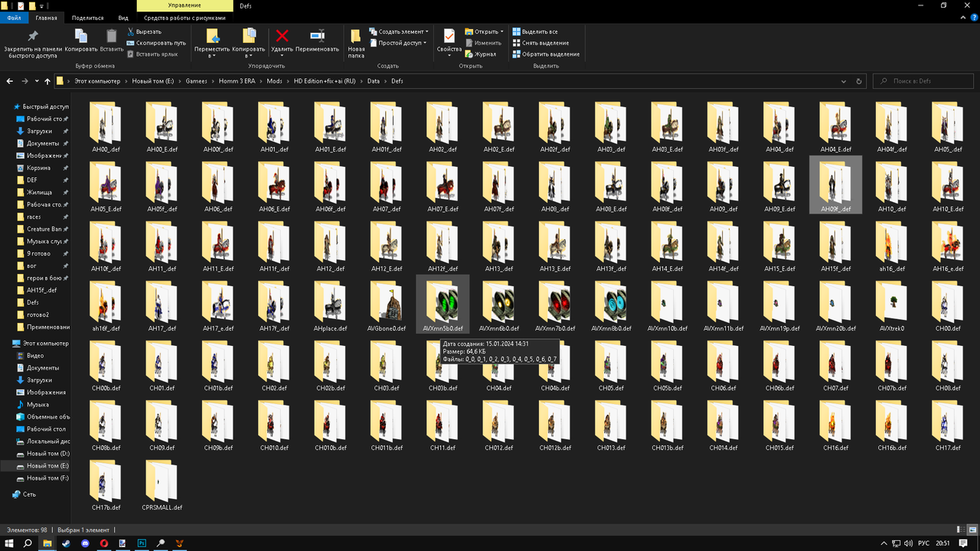Open Opera browser from the taskbar
This screenshot has height=551, width=980.
point(104,543)
